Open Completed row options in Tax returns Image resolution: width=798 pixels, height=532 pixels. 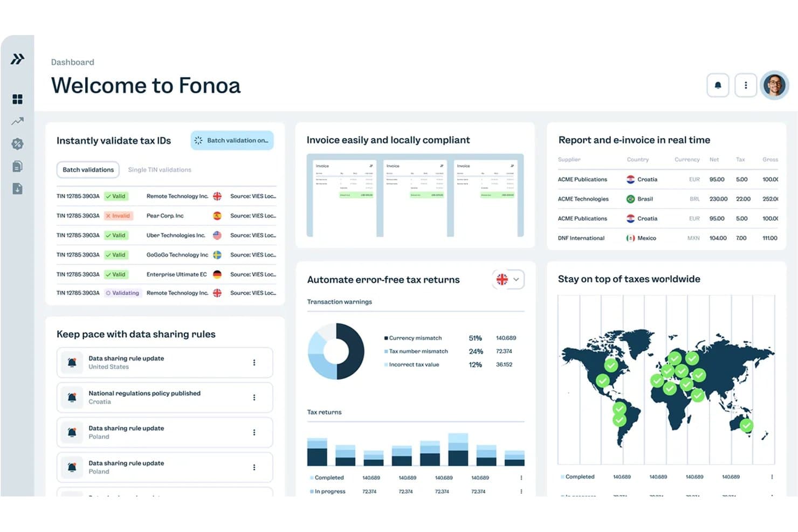(521, 478)
